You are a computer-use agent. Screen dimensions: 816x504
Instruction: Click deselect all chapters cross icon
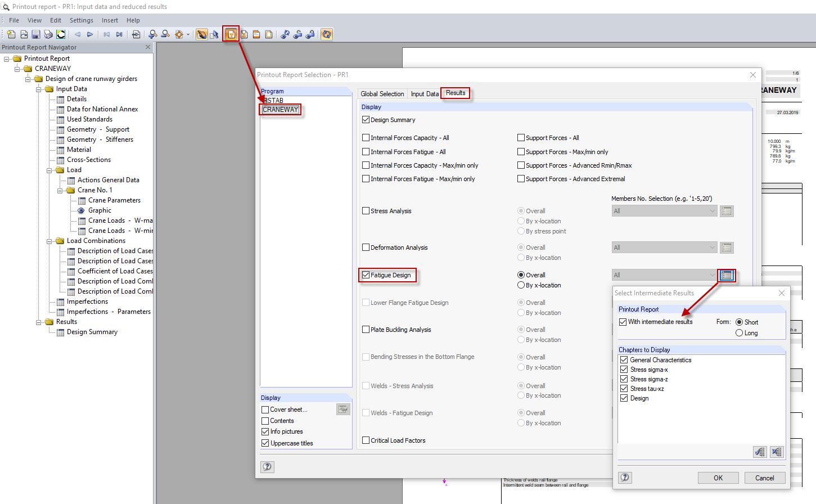pyautogui.click(x=777, y=452)
